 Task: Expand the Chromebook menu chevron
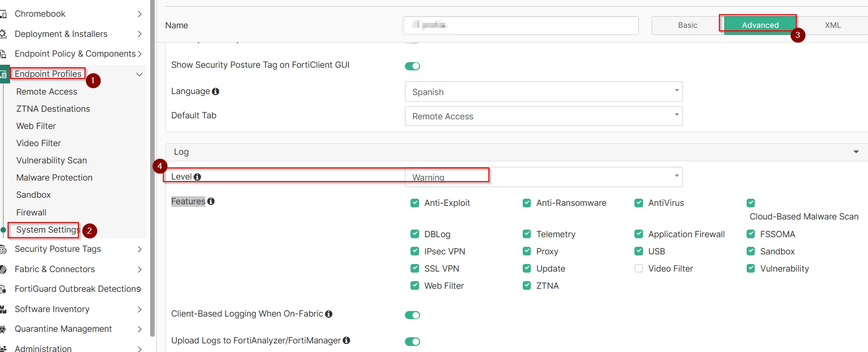(x=140, y=14)
